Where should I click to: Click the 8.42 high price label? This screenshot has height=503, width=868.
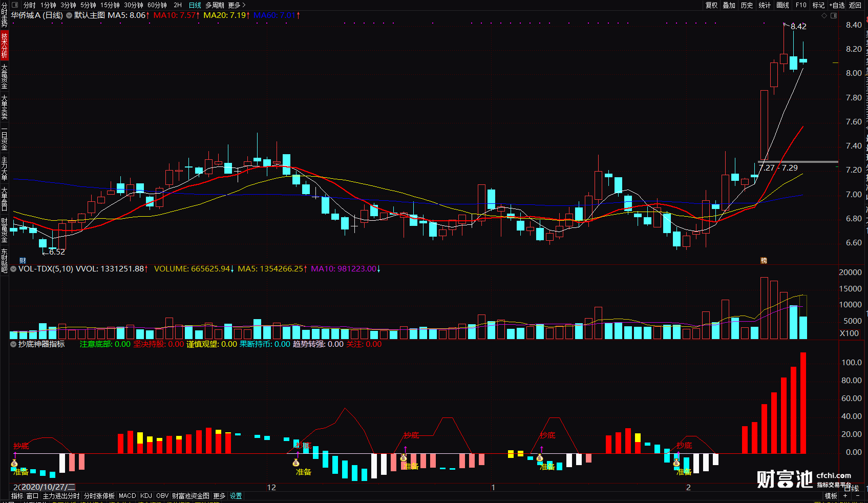798,27
